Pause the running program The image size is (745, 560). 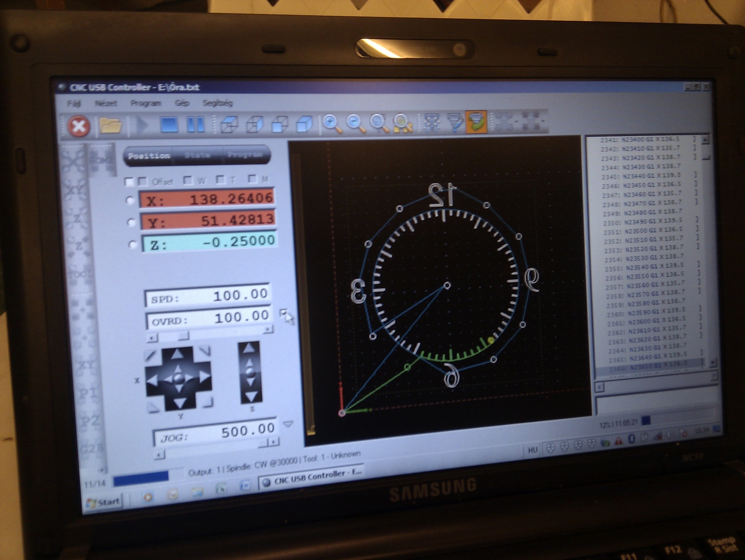196,124
